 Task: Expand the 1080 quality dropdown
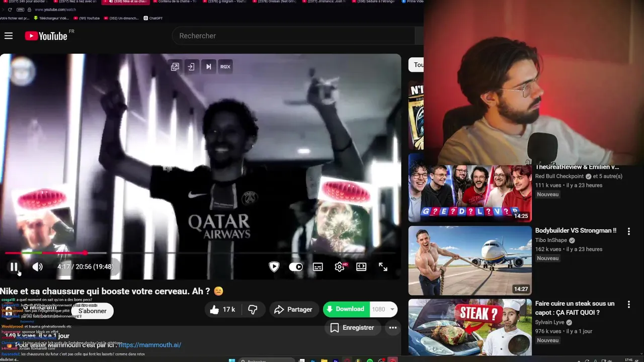(x=383, y=309)
